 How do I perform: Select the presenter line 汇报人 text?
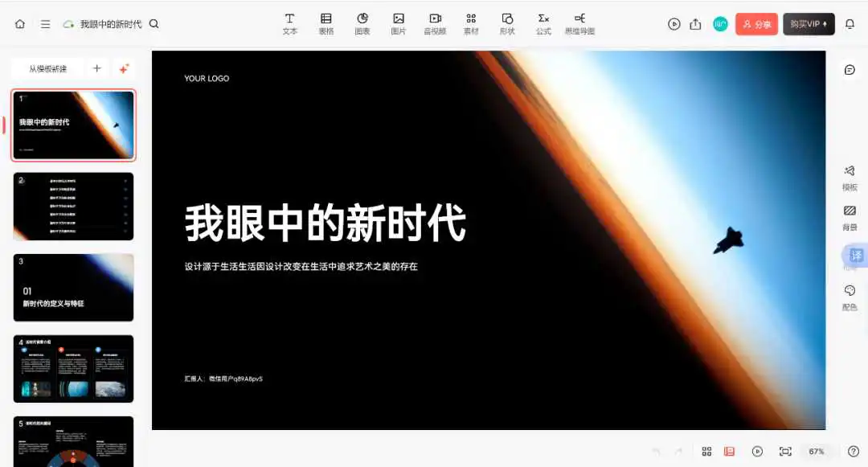pyautogui.click(x=223, y=379)
